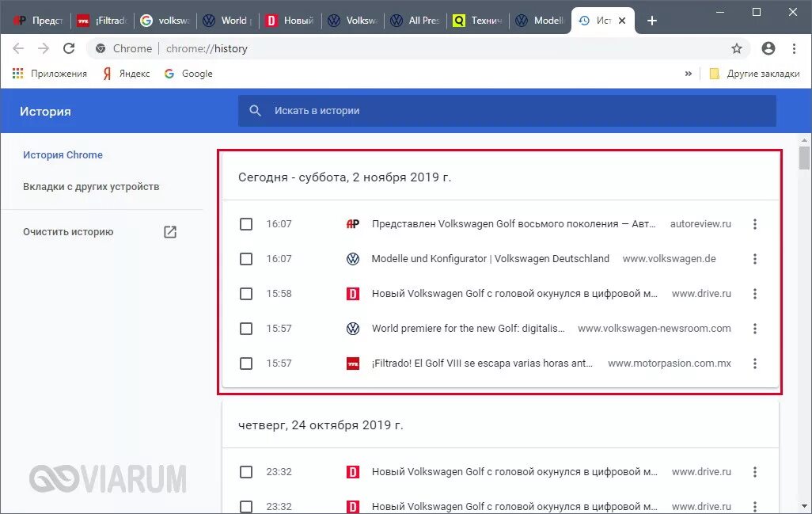
Task: Show hidden bookmarks via double chevron
Action: (x=689, y=74)
